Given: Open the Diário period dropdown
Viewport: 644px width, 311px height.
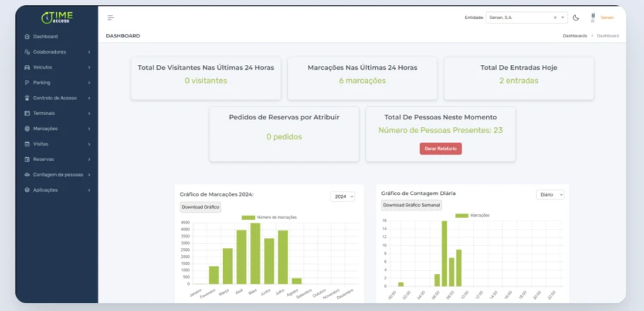Looking at the screenshot, I should click(551, 194).
